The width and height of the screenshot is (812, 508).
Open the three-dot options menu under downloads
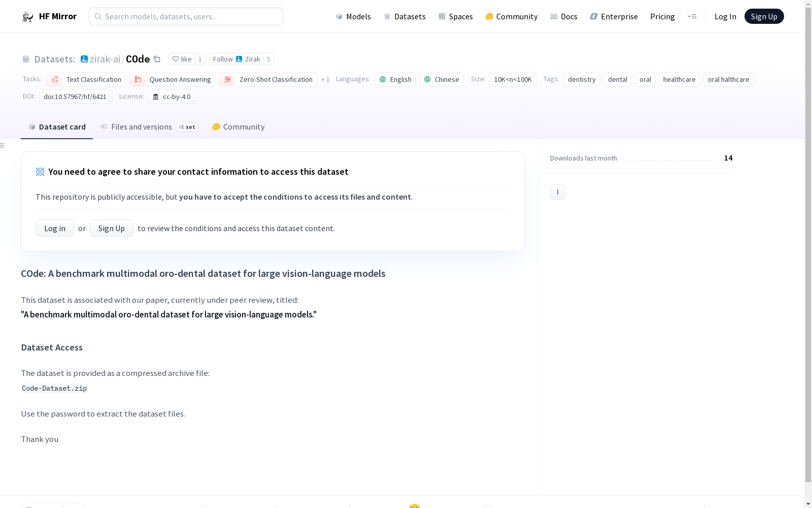pyautogui.click(x=558, y=192)
